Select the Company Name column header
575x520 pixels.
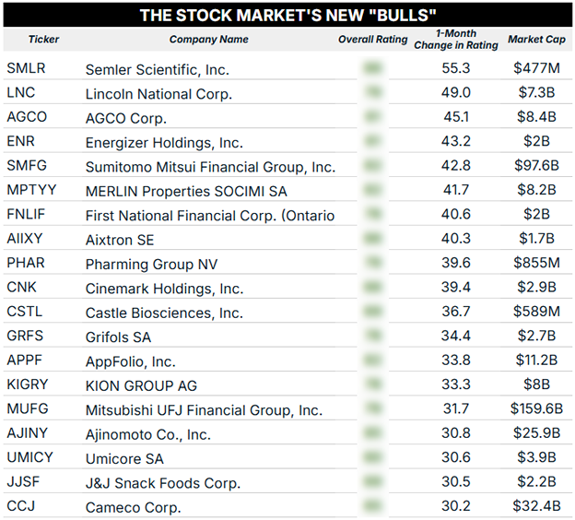coord(209,39)
